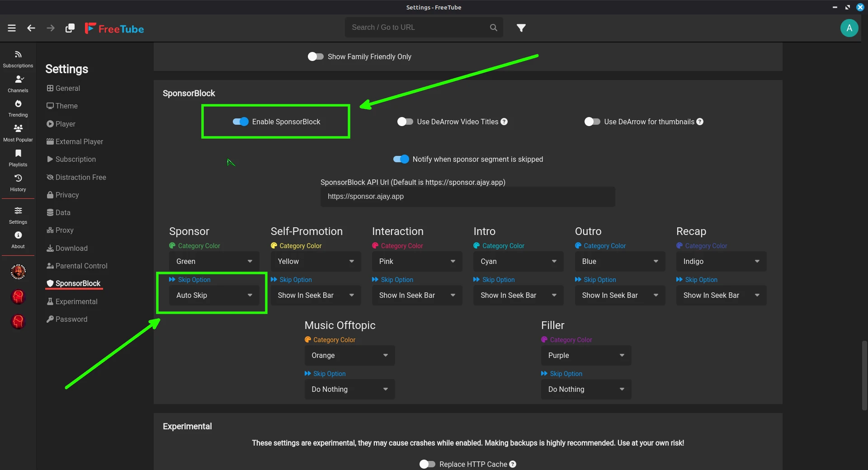This screenshot has width=868, height=470.
Task: Open Intro skip option dropdown
Action: 519,295
